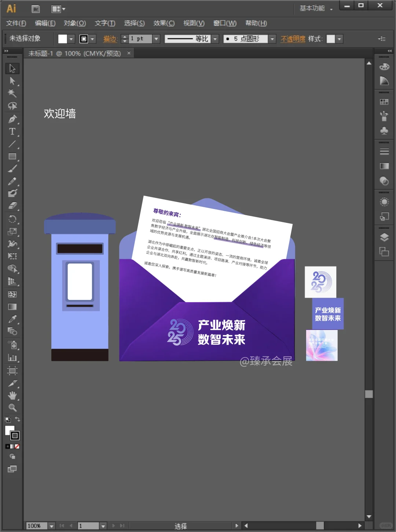The height and width of the screenshot is (532, 396).
Task: Open the Color panel icon
Action: pyautogui.click(x=384, y=67)
